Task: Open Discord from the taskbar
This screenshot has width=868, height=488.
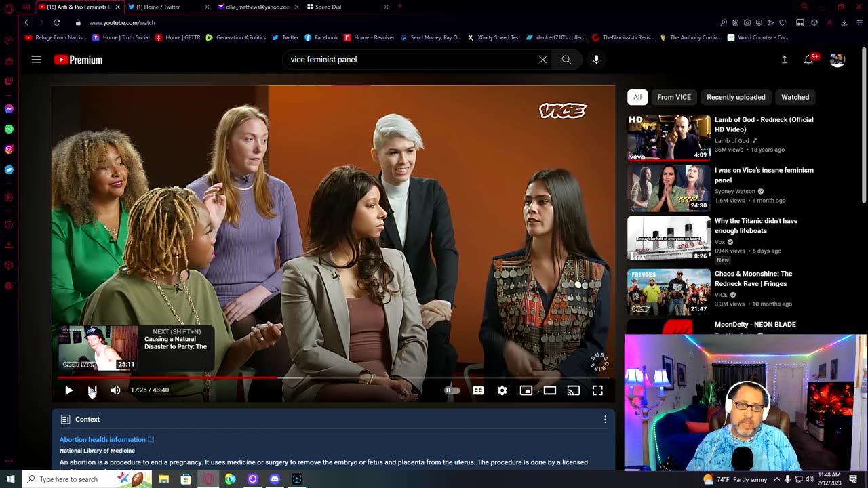Action: click(x=275, y=479)
